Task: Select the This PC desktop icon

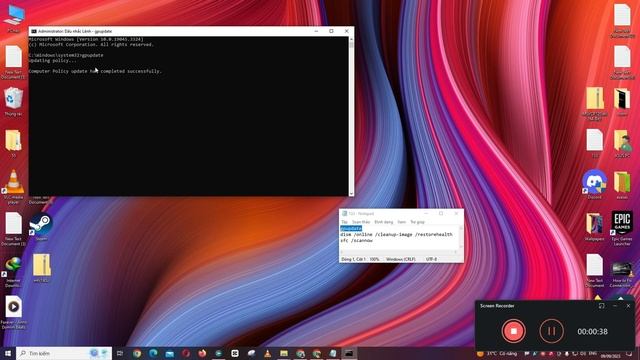Action: click(13, 18)
